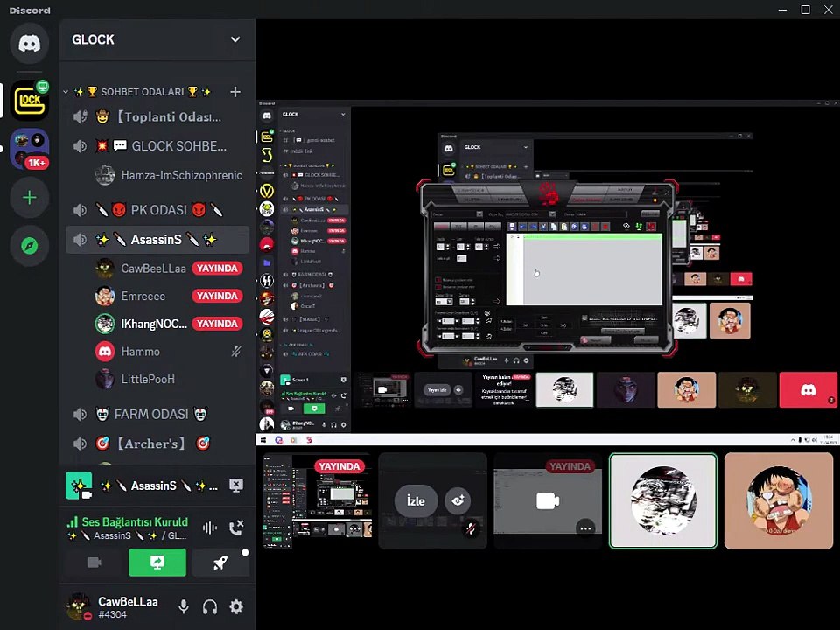Screen dimensions: 840x630
Task: Click CawBeeLLaa avatar in voice list
Action: pyautogui.click(x=105, y=269)
